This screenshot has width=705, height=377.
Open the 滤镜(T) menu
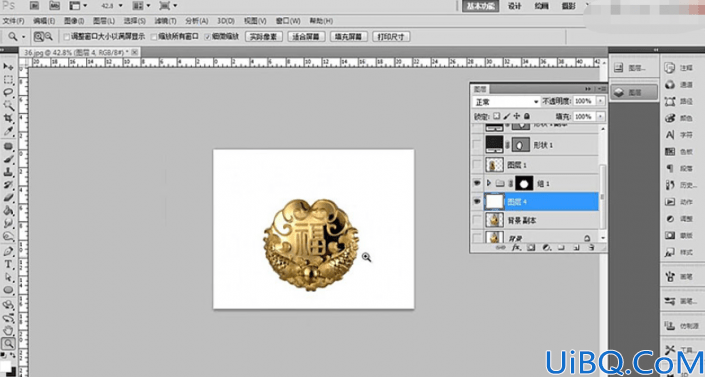tap(165, 21)
